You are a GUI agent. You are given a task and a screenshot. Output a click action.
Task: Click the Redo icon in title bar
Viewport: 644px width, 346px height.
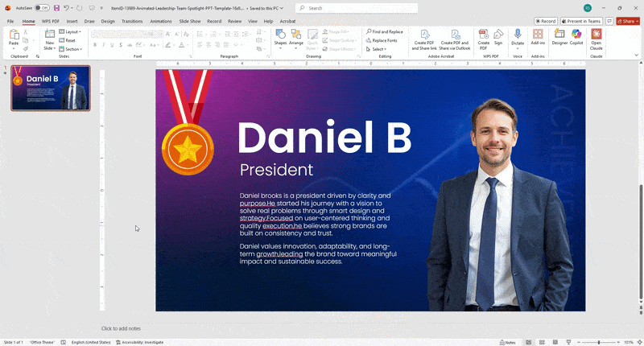point(79,8)
